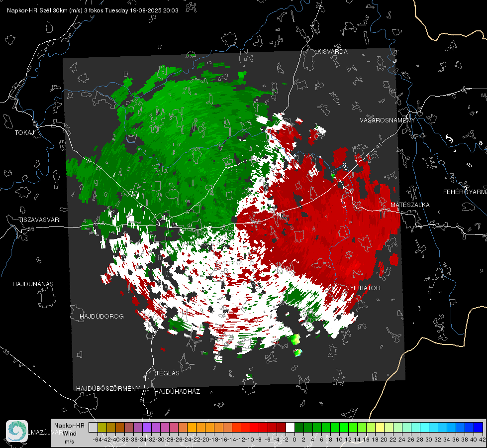Click the Napkor-HR legend title
This screenshot has height=448, width=487.
coord(69,425)
